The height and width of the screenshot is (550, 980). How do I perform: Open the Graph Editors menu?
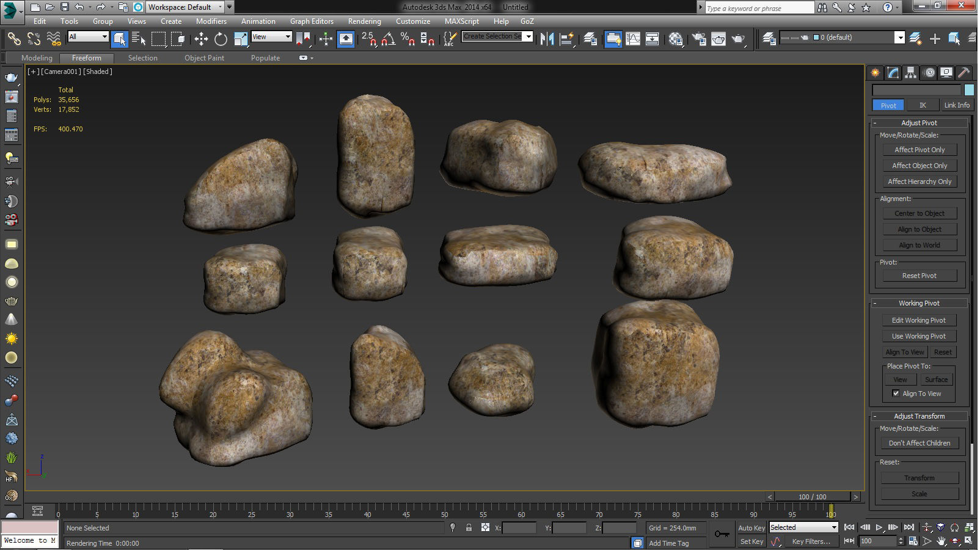point(312,21)
